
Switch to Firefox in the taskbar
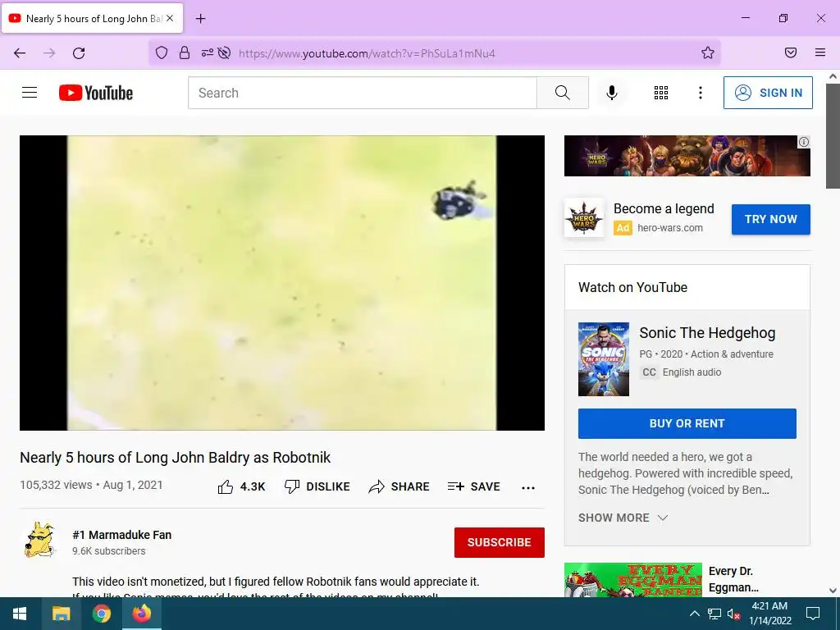click(142, 614)
